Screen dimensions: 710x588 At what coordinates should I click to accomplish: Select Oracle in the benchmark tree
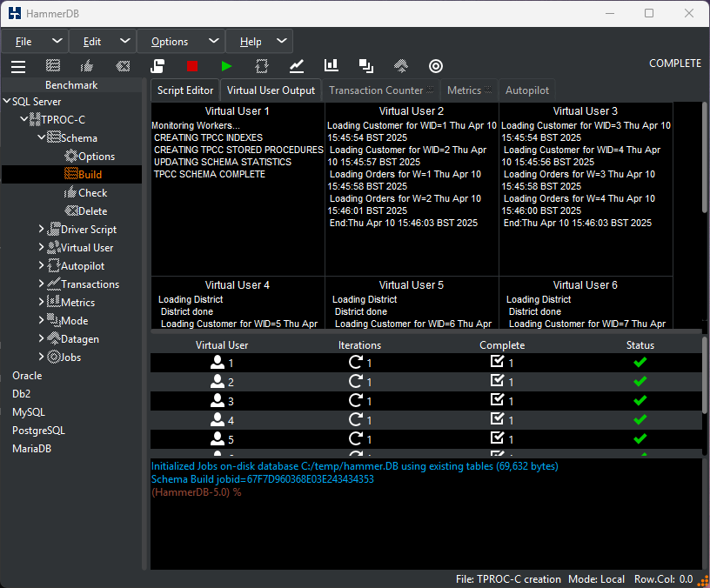click(27, 376)
